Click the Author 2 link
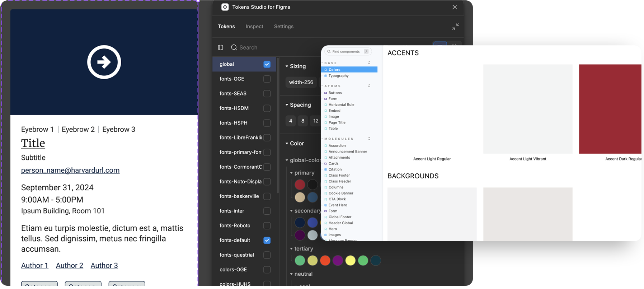Screen dimensions: 644x289 pos(70,266)
